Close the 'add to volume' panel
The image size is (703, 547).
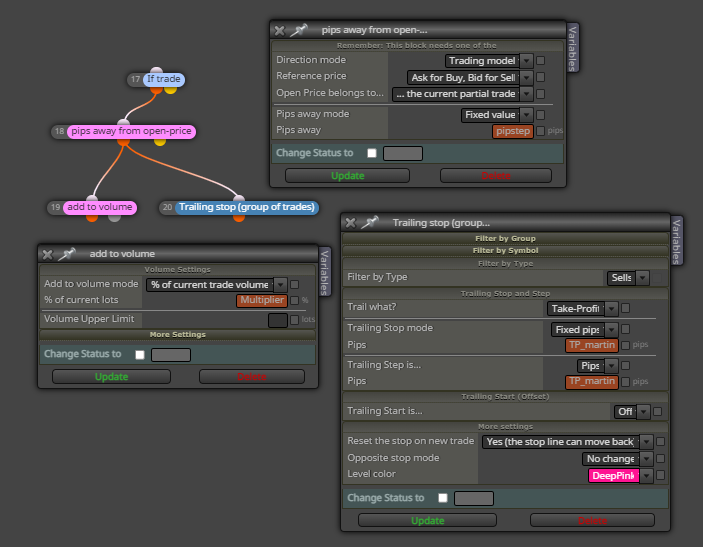tap(48, 255)
